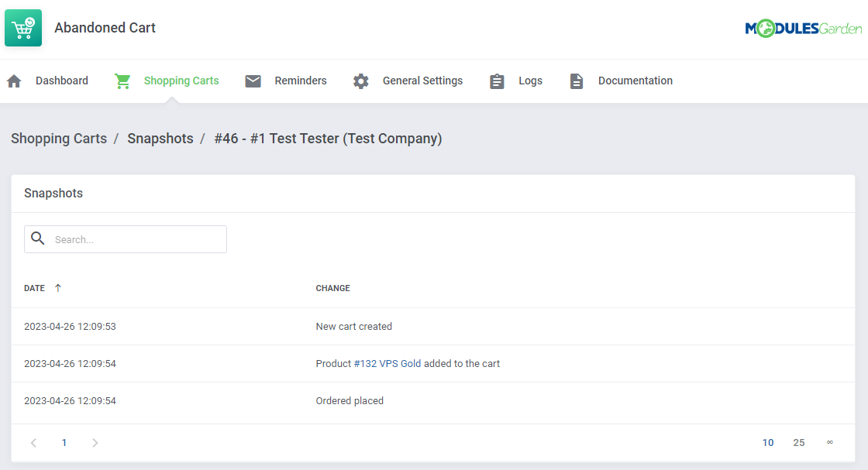Click the 'New cart created' entry
This screenshot has width=868, height=470.
[353, 327]
